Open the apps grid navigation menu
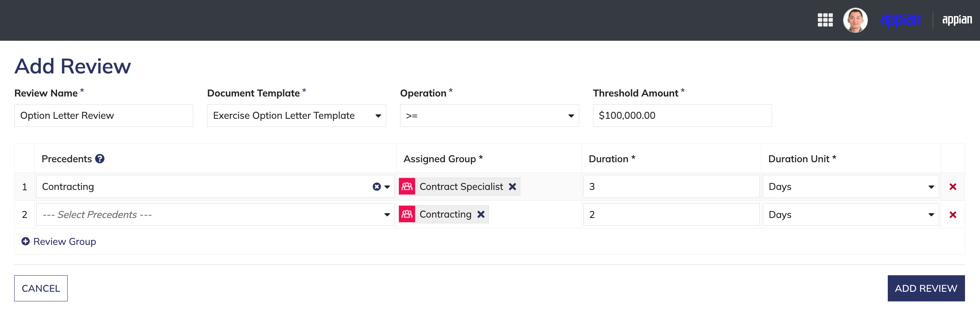Screen dimensions: 980x316 825,20
